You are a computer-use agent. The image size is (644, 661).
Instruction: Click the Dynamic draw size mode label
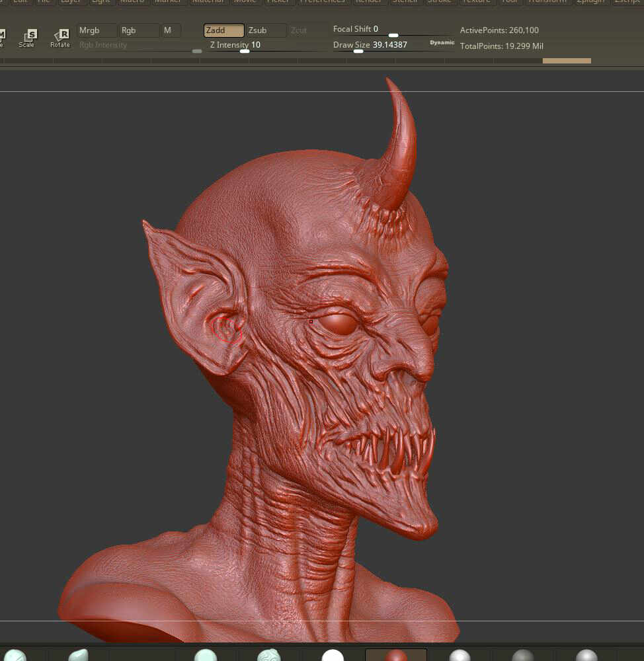coord(442,42)
